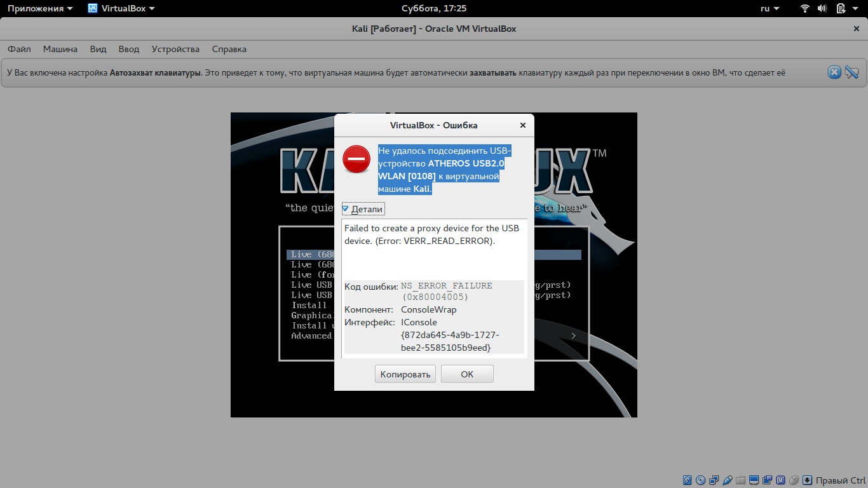Select the Graphical boot entry in Kali VM
This screenshot has height=488, width=868.
click(312, 315)
